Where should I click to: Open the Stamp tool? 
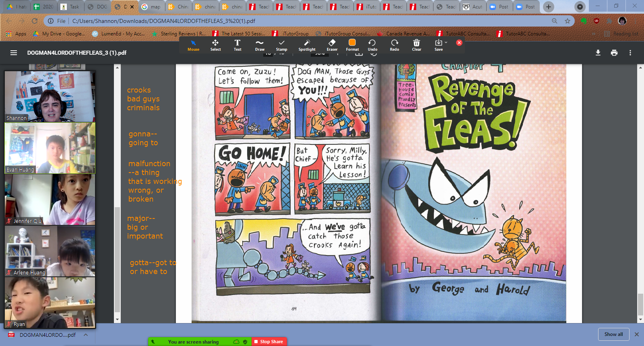282,45
